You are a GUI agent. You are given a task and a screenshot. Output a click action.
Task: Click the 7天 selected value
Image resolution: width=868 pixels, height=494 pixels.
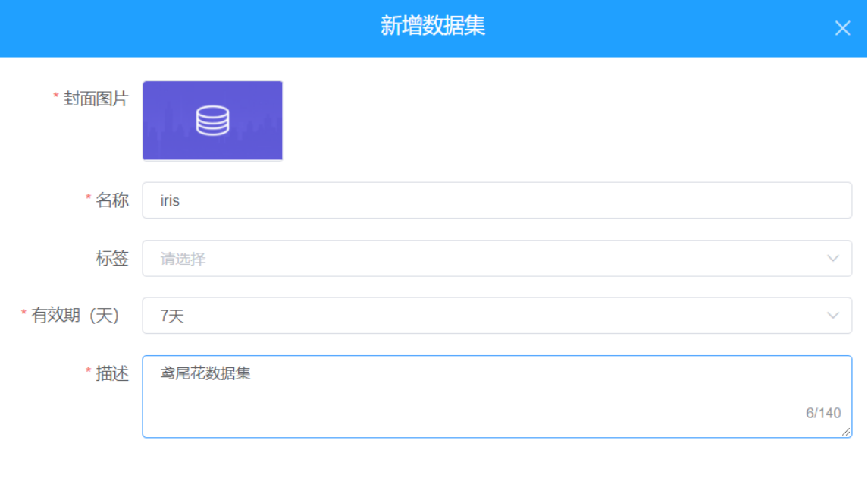(x=172, y=316)
